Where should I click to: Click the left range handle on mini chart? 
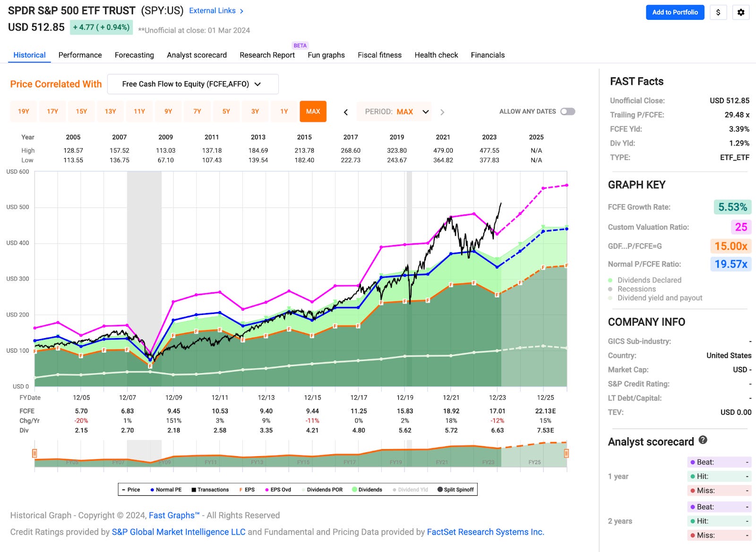tap(34, 453)
